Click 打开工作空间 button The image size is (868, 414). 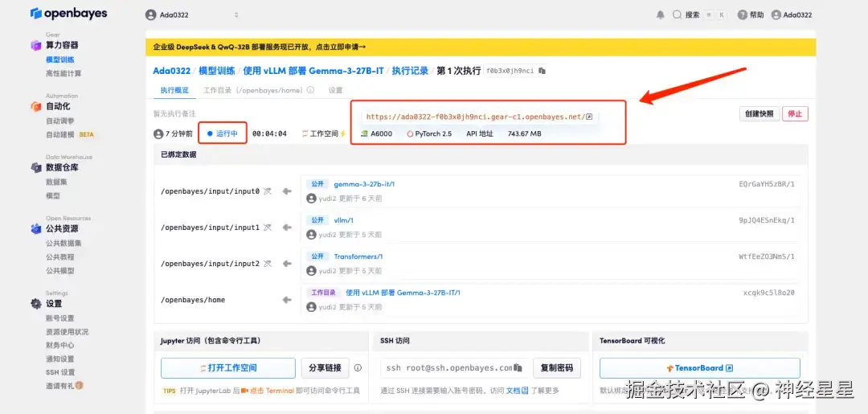pyautogui.click(x=228, y=367)
